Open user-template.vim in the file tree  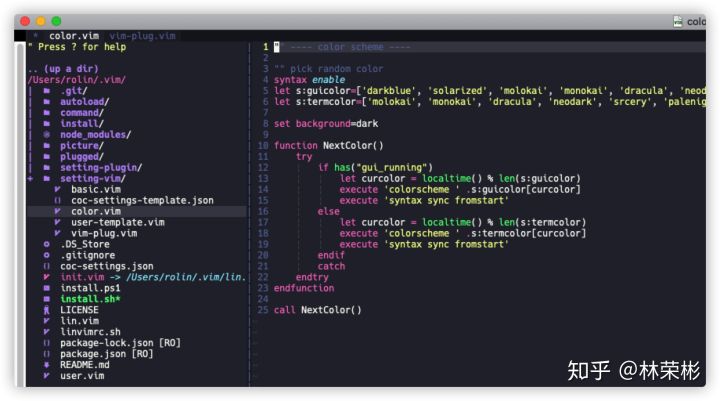point(117,222)
